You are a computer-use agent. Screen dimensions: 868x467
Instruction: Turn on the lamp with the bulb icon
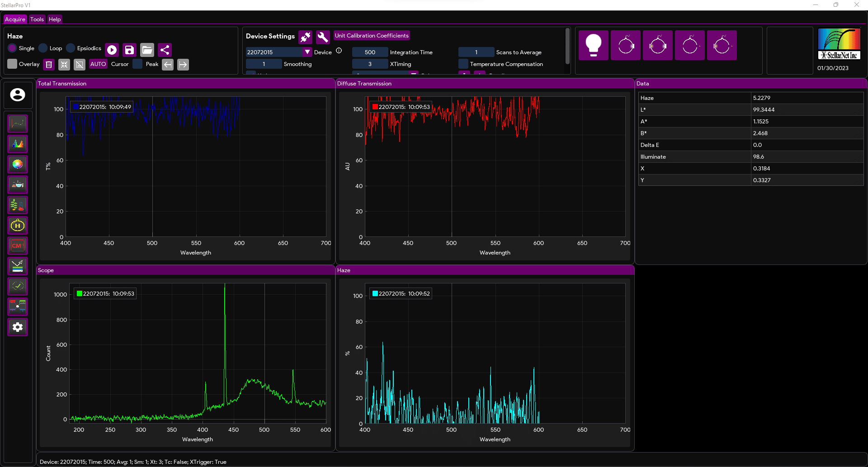click(593, 45)
